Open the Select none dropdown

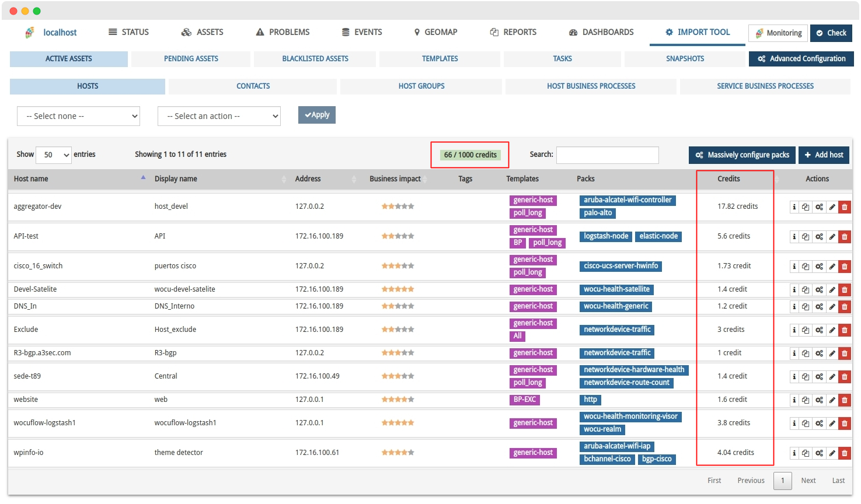pos(78,116)
